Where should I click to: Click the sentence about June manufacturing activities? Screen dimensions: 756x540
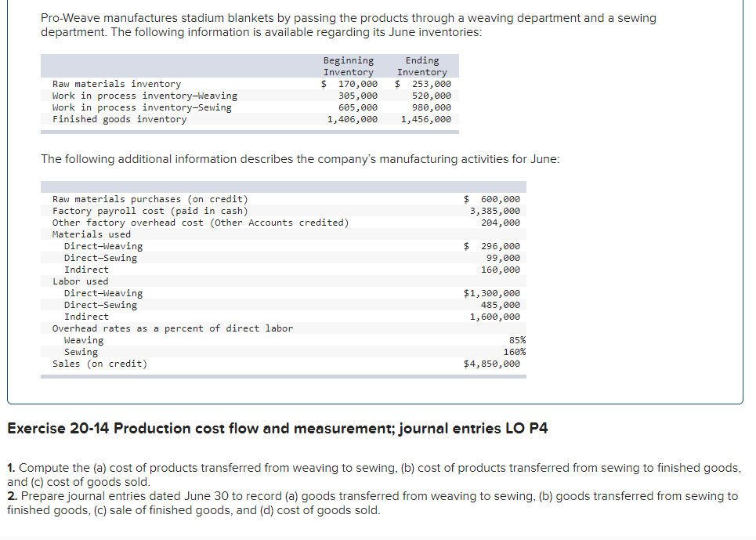[x=300, y=159]
